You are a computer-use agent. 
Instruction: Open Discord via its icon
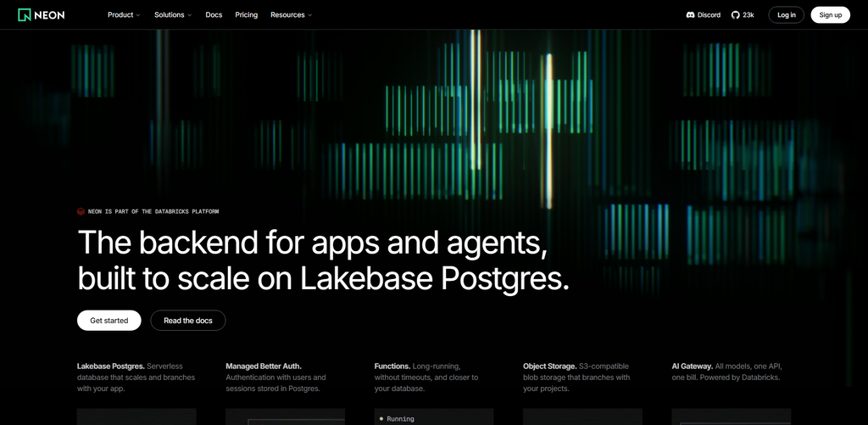(x=690, y=15)
